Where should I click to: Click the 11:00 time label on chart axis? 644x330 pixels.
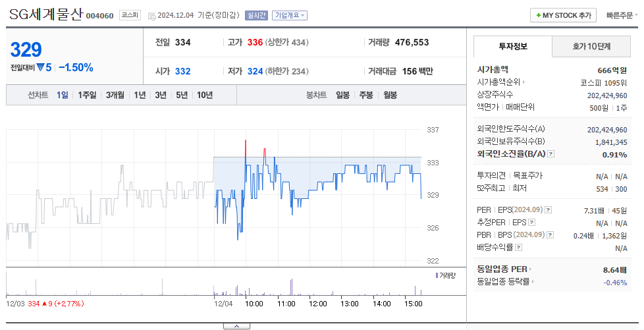tap(286, 304)
